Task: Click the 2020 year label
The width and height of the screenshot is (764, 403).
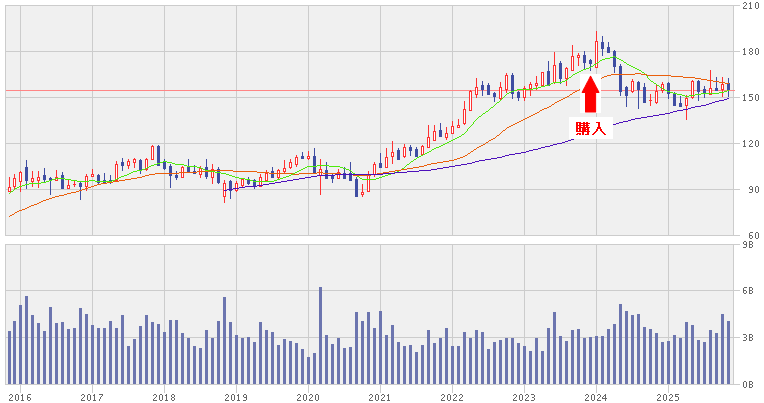Action: click(x=307, y=396)
